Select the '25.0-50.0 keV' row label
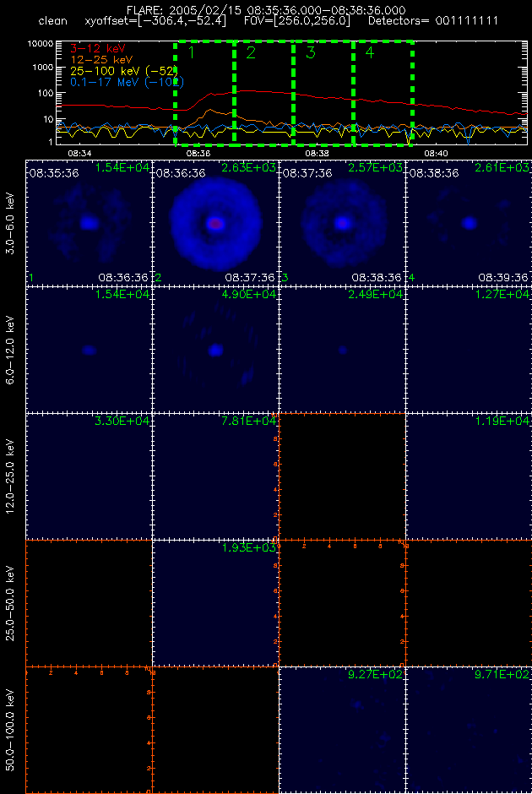The height and width of the screenshot is (794, 532). 12,602
